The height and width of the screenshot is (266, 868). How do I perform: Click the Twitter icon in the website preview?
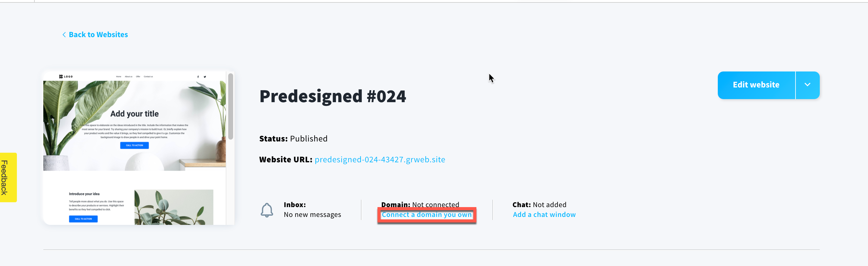click(205, 77)
